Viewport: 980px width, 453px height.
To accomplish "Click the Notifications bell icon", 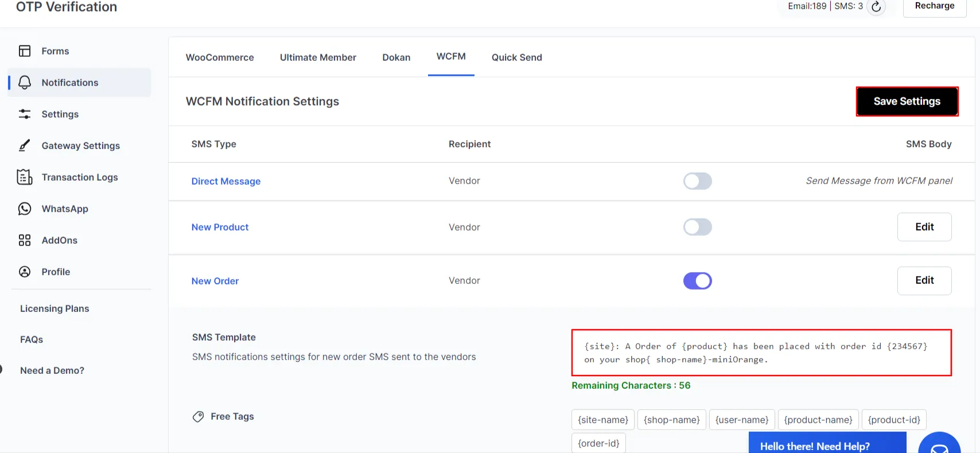I will (x=25, y=83).
